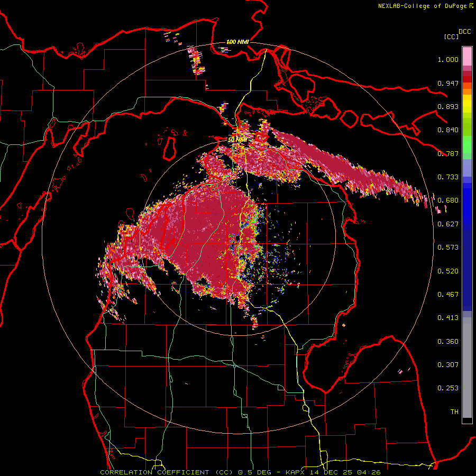Click the NEXLAB-College of DuPage title text

422,6
